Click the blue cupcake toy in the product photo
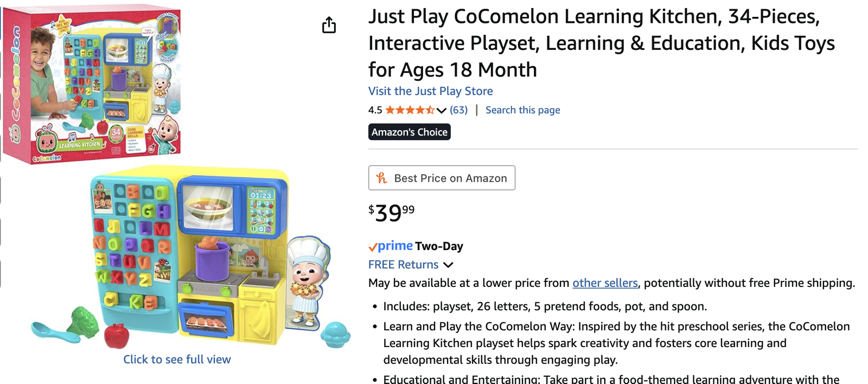Screen dimensions: 868x384 click(x=335, y=334)
